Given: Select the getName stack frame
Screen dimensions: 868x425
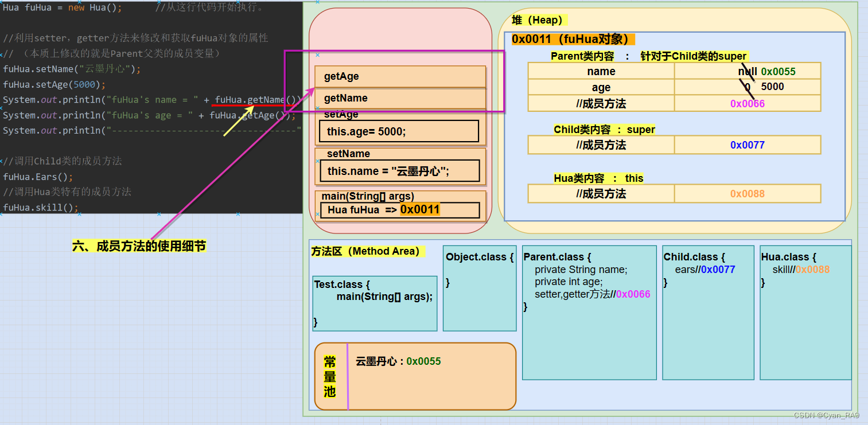Looking at the screenshot, I should pos(400,98).
